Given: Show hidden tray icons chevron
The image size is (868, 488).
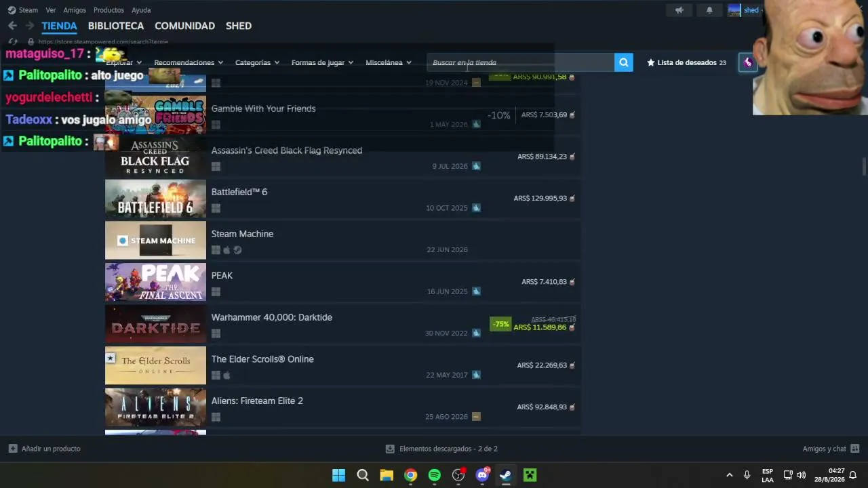Looking at the screenshot, I should coord(729,475).
